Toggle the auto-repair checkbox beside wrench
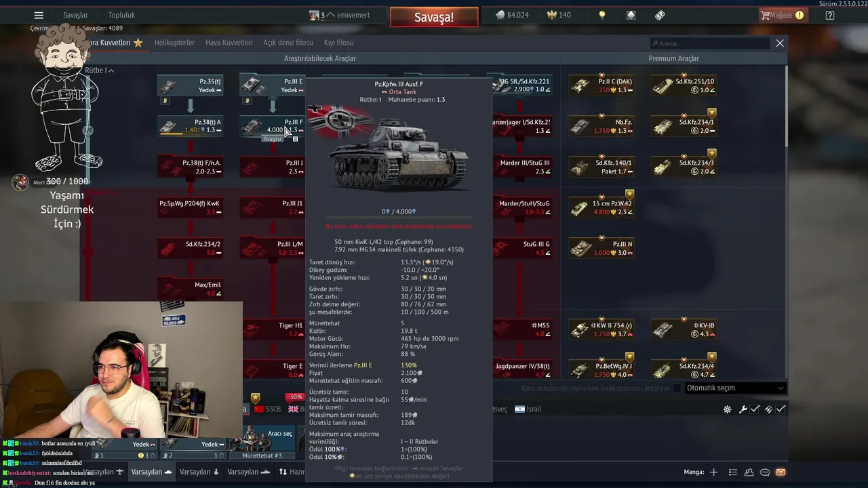Viewport: 868px width, 488px height. click(x=755, y=409)
